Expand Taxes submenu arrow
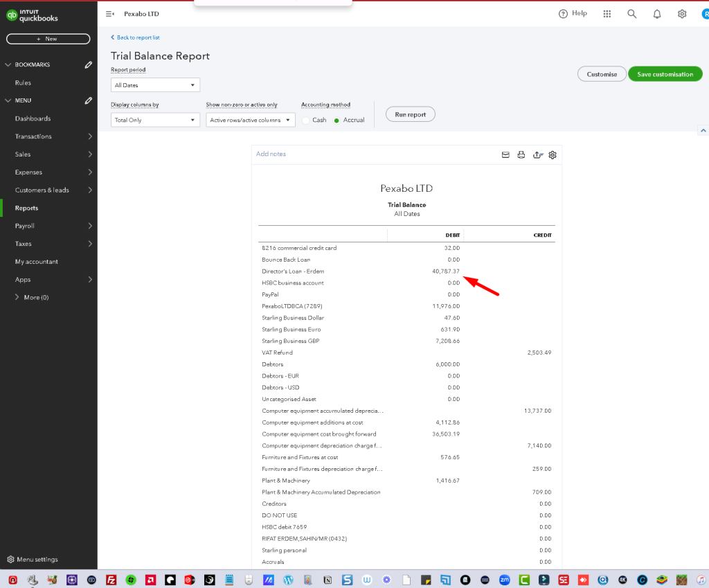 90,243
